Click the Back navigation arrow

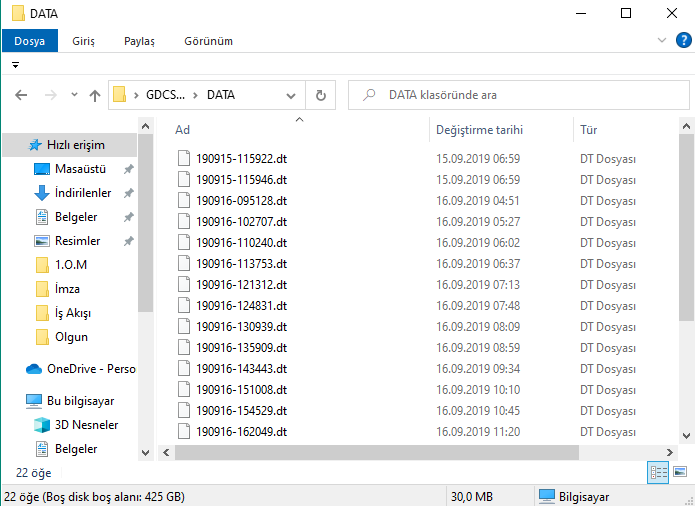pos(21,96)
